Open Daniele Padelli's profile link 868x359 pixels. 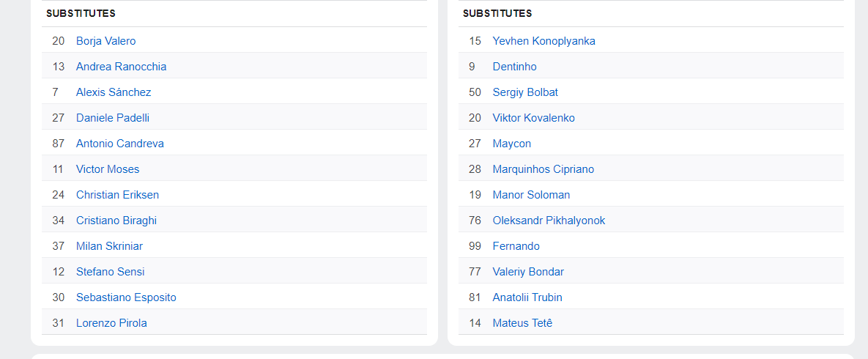coord(112,118)
